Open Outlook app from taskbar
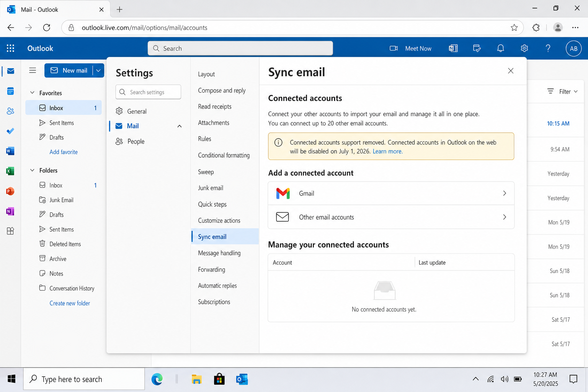 (242, 379)
